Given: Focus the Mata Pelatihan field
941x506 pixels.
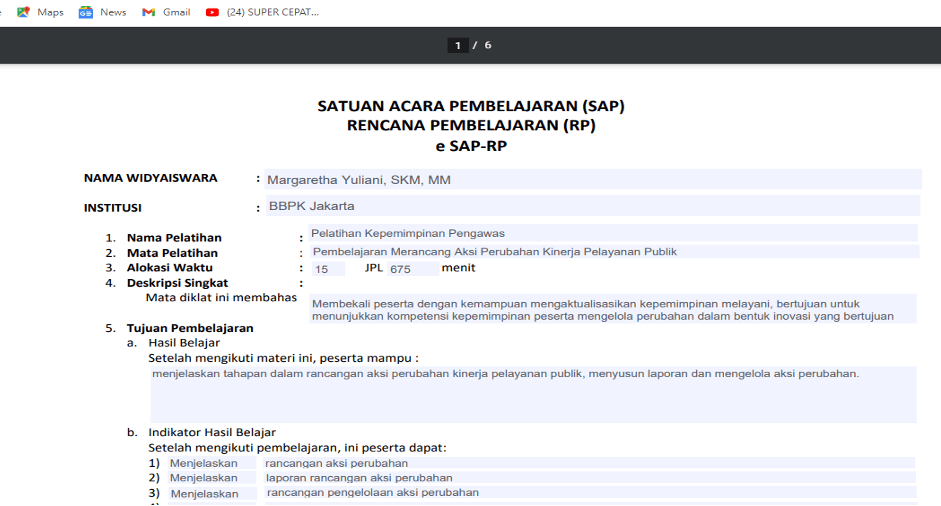Looking at the screenshot, I should (612, 252).
